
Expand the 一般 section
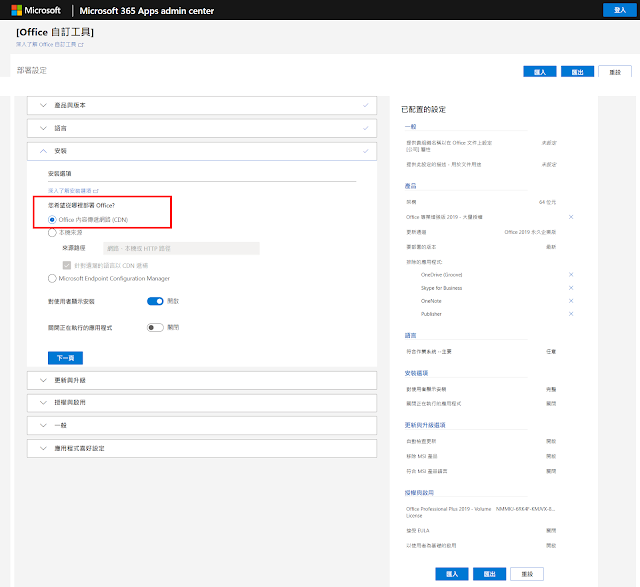click(x=202, y=425)
